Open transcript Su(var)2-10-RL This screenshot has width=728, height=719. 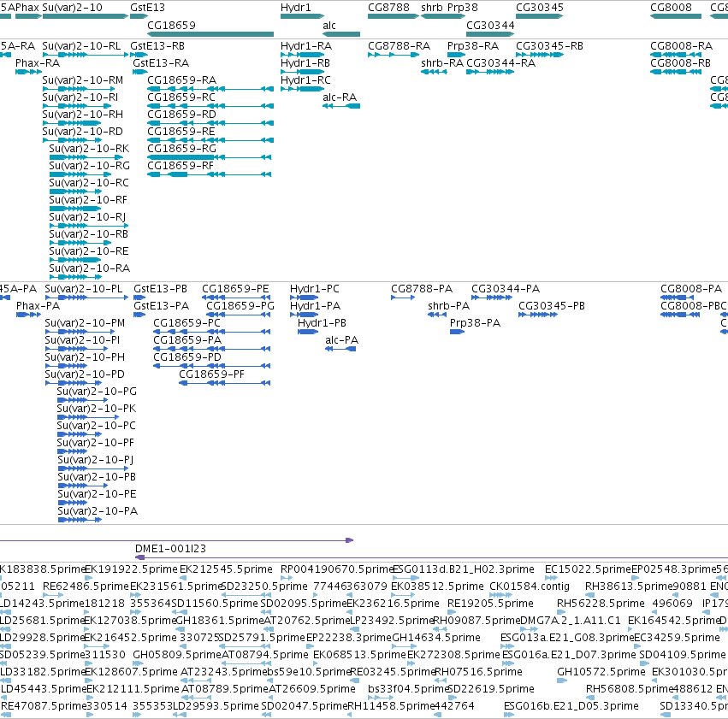[86, 55]
